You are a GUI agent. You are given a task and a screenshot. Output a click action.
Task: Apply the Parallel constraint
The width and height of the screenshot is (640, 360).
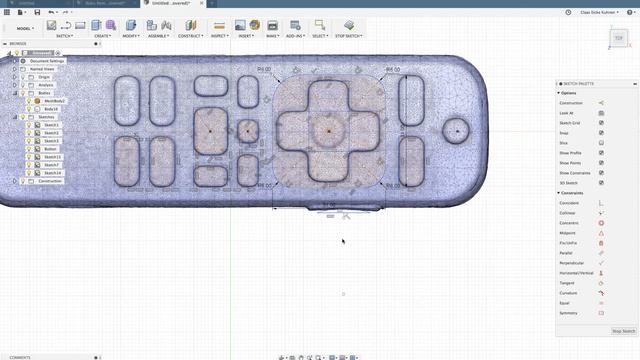pyautogui.click(x=601, y=253)
